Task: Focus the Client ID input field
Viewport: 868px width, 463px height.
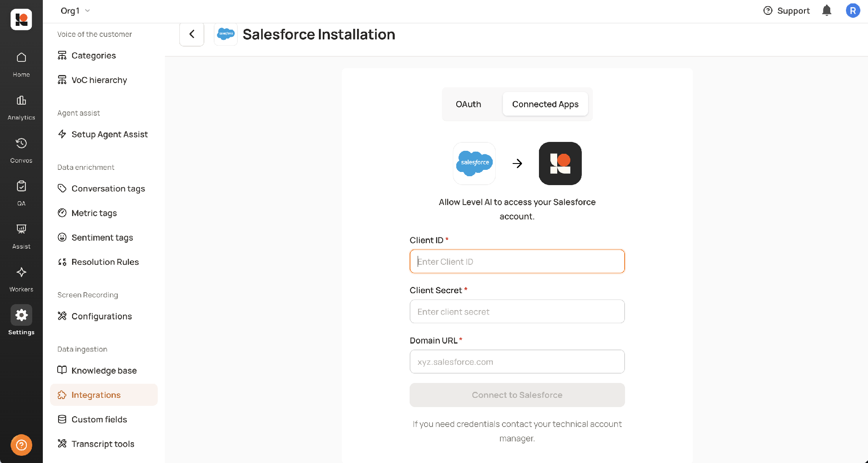Action: [x=517, y=261]
